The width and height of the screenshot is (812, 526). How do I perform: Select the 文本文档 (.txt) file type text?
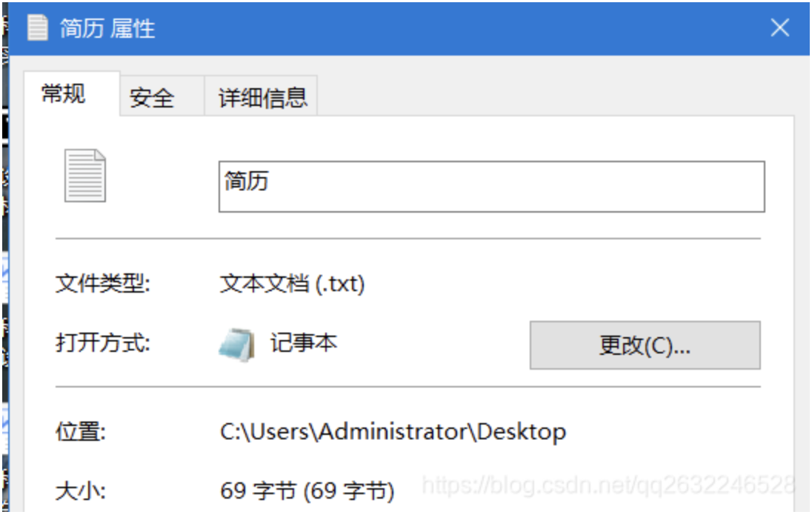coord(293,284)
